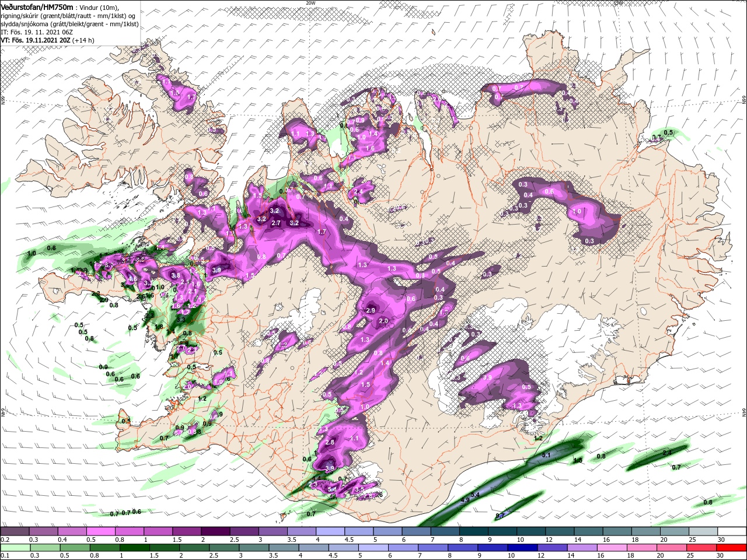Click the 20W longitude label at the top edge
This screenshot has width=747, height=560.
[x=310, y=3]
